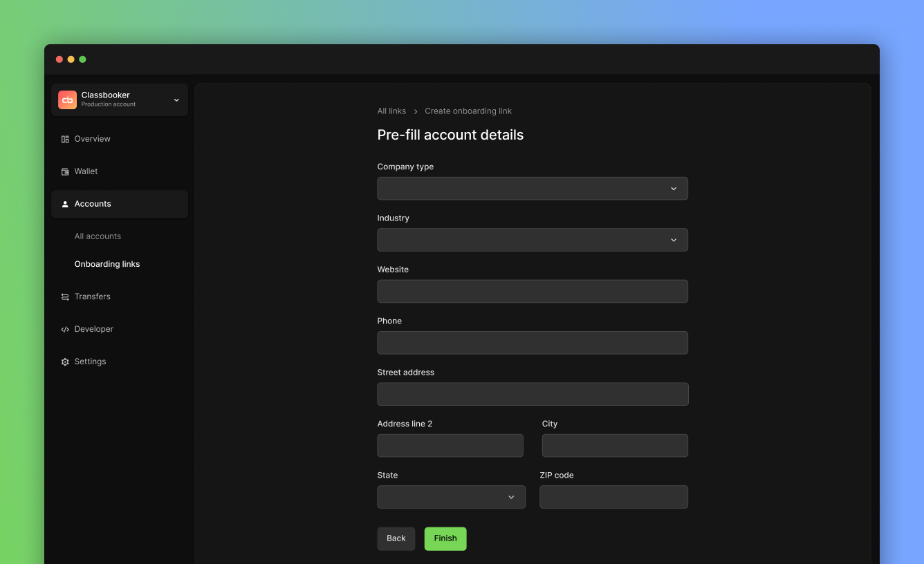924x564 pixels.
Task: Click the Settings gear icon
Action: (65, 361)
